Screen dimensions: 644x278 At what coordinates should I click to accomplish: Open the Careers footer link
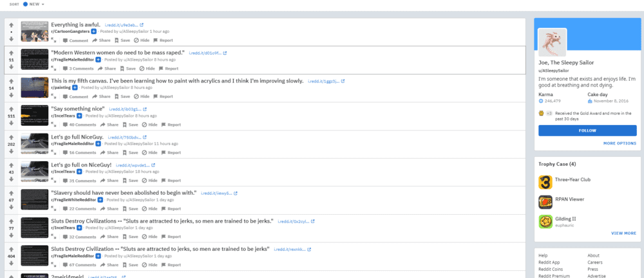click(595, 263)
